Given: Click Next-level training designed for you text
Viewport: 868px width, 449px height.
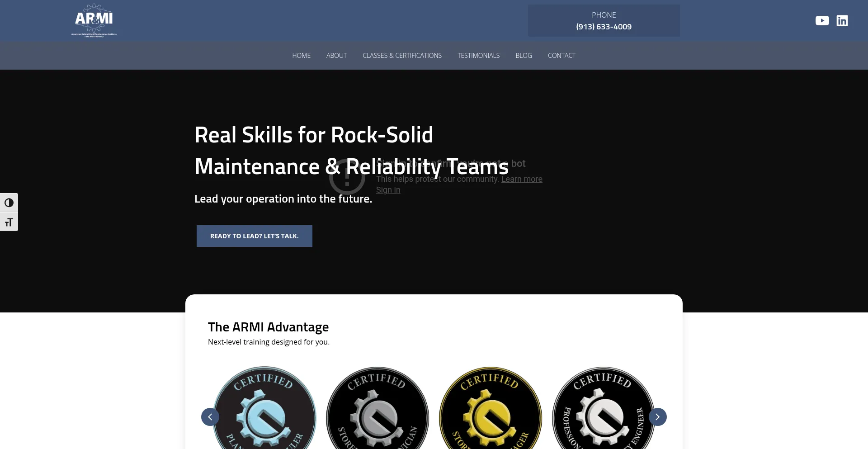Looking at the screenshot, I should click(269, 342).
